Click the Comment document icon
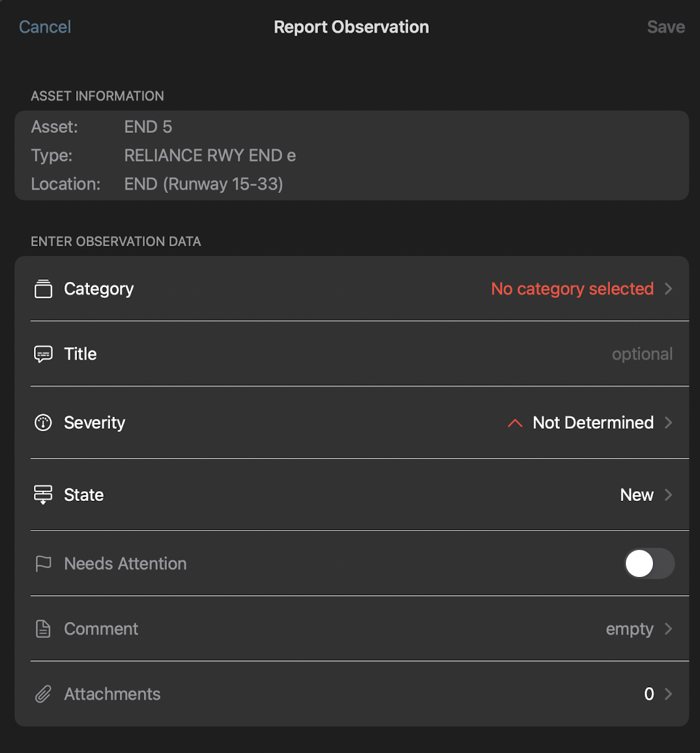The height and width of the screenshot is (753, 700). point(43,629)
